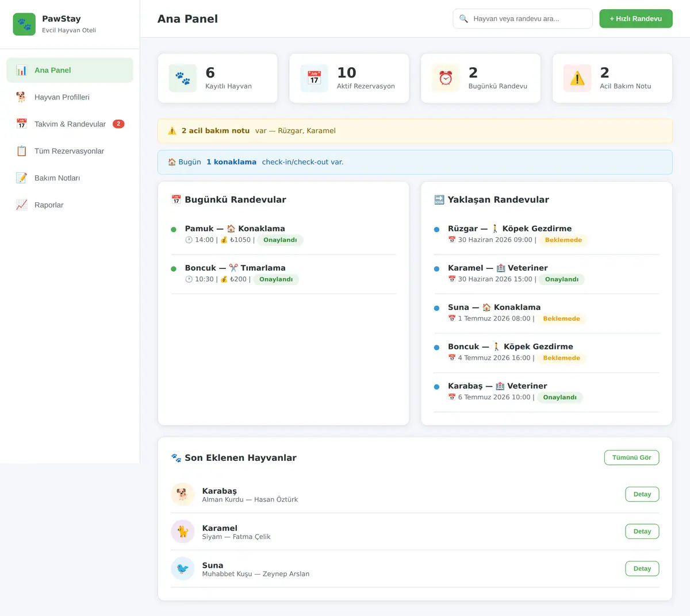Click the Hızlı Randevu button
Screen dimensions: 690x616
(x=636, y=18)
